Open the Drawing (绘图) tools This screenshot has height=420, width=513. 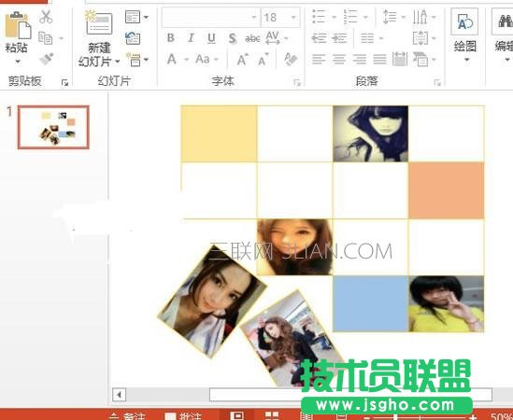465,35
